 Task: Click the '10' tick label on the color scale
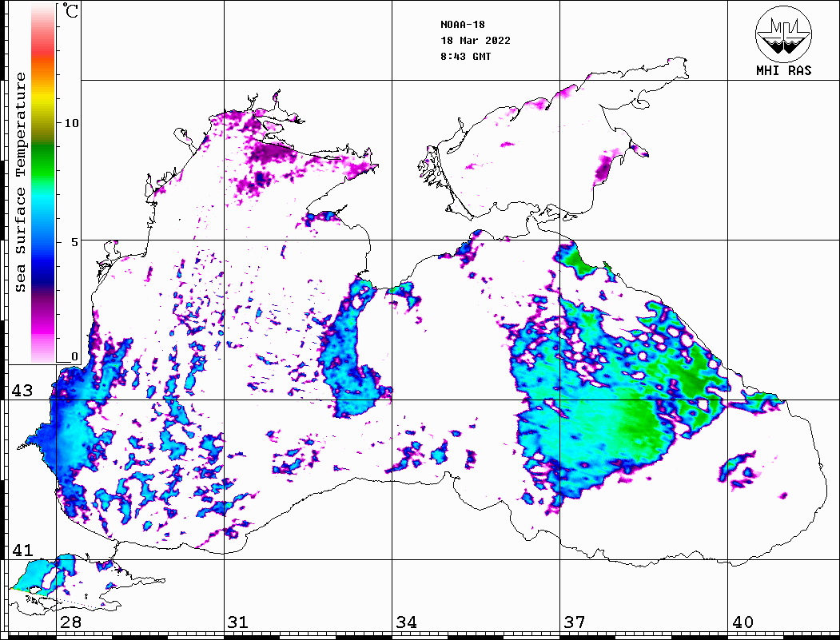[71, 123]
